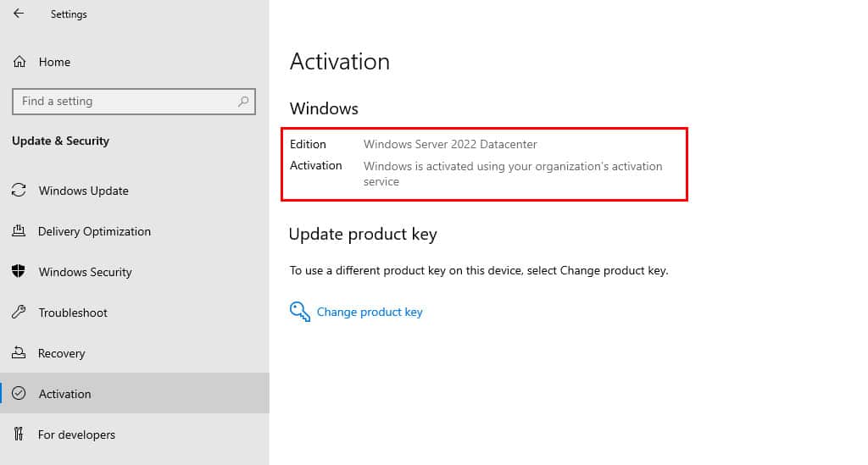Open For developers settings

coord(135,434)
